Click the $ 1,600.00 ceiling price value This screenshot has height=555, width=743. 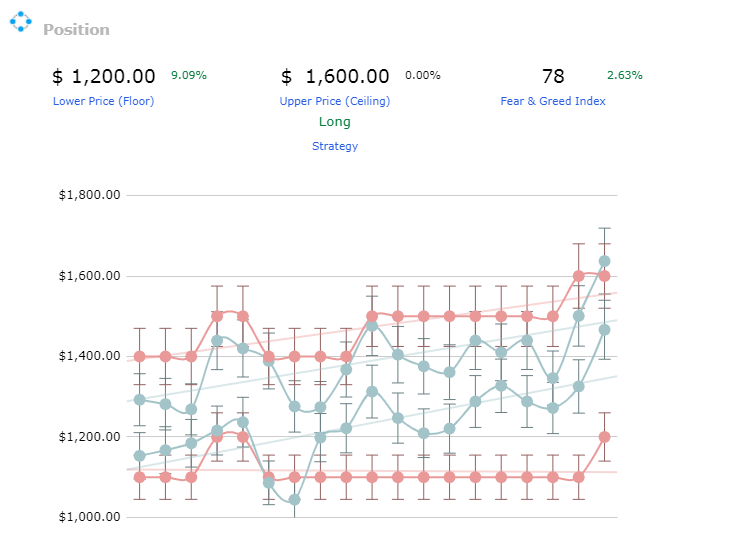tap(335, 76)
